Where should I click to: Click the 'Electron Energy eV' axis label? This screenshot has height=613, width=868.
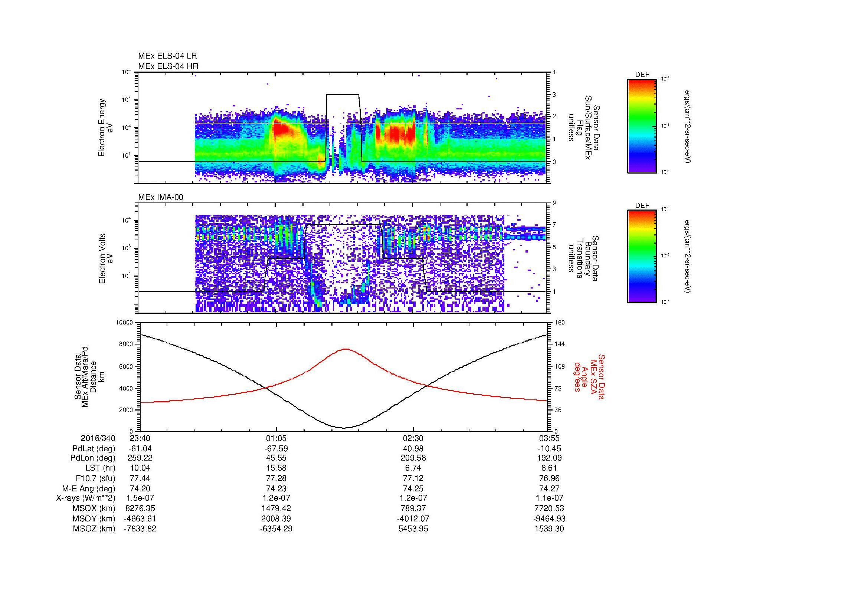[x=106, y=128]
